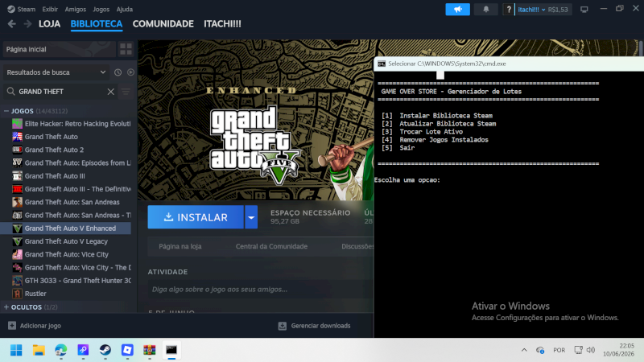
Task: Click the cmd.exe title bar icon
Action: [382, 64]
